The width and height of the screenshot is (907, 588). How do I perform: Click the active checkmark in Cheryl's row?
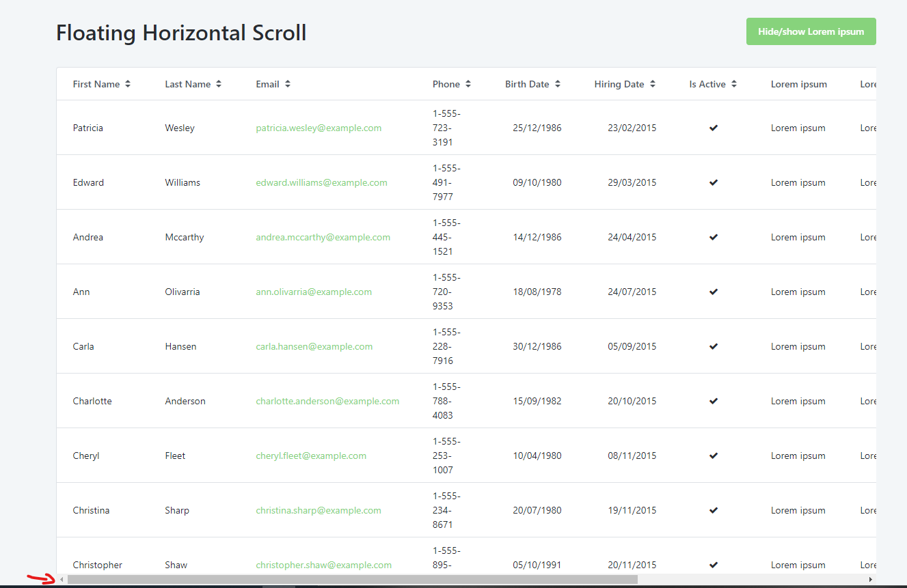(714, 456)
